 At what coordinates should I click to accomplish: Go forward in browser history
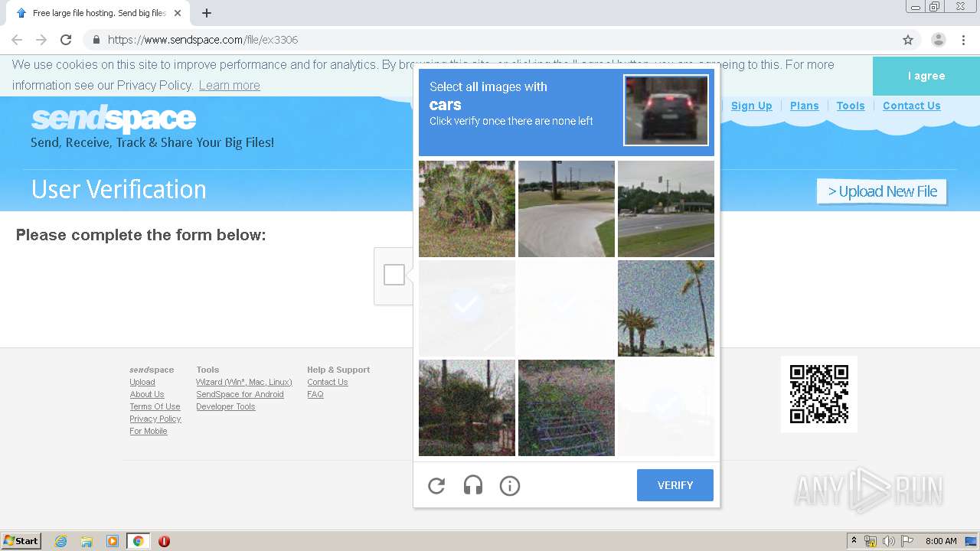click(x=41, y=40)
